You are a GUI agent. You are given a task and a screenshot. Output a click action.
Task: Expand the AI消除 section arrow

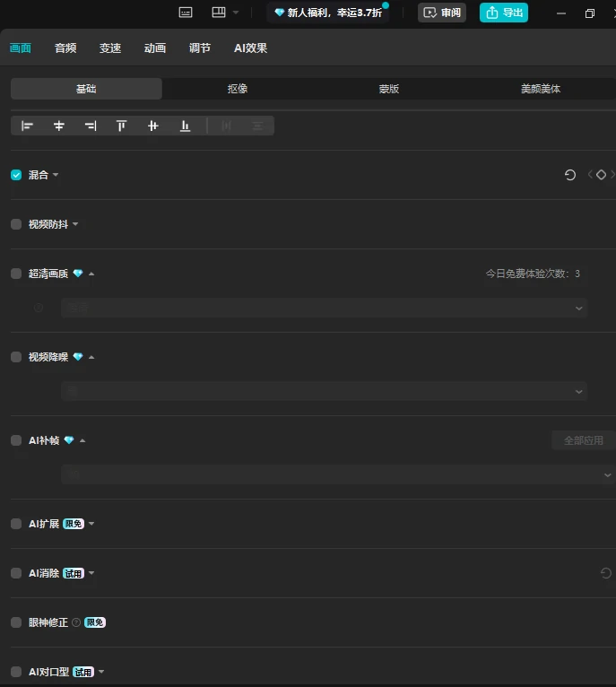click(x=91, y=573)
